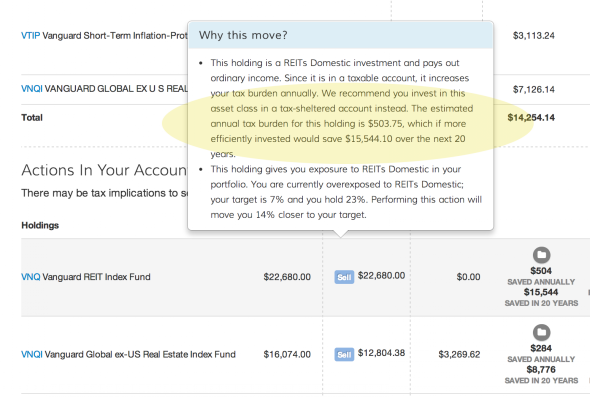
Task: Select Vanguard Global ex-US Real Estate Index Fund name
Action: (140, 354)
